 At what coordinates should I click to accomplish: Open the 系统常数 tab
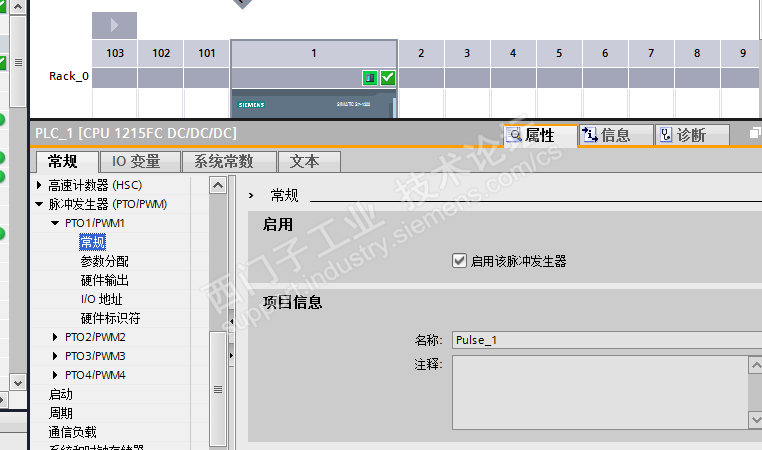point(229,161)
